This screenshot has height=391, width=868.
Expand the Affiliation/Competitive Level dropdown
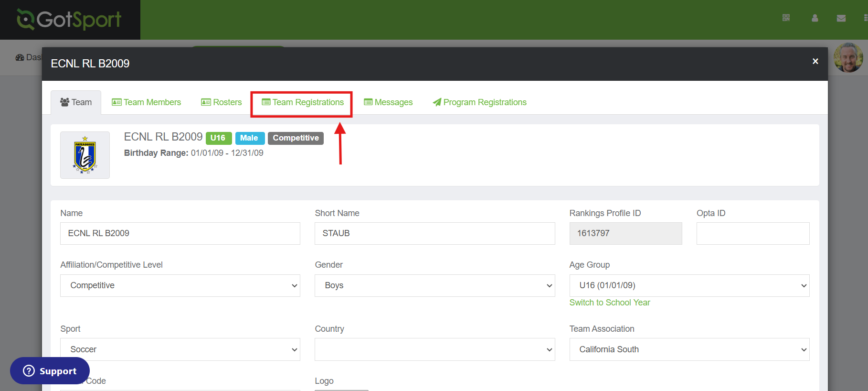pyautogui.click(x=180, y=285)
